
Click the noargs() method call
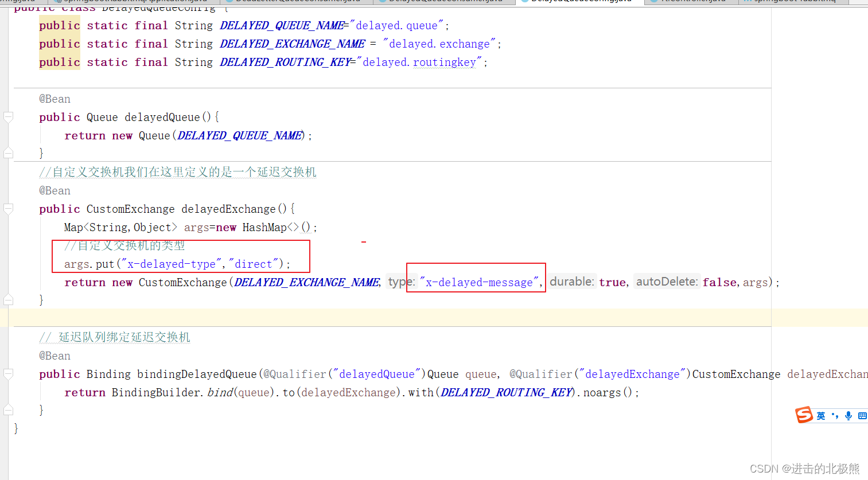[x=608, y=392]
